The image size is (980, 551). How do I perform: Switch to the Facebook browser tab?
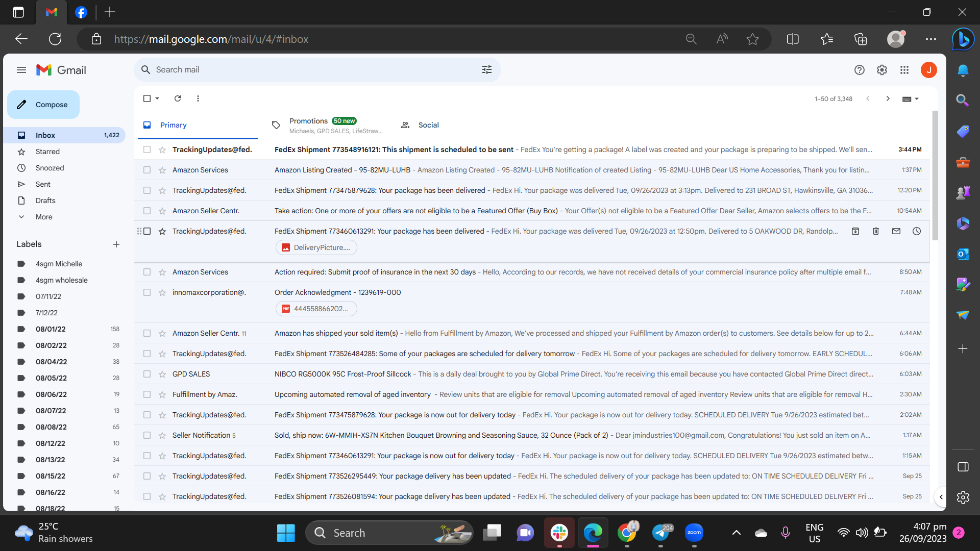[x=81, y=12]
